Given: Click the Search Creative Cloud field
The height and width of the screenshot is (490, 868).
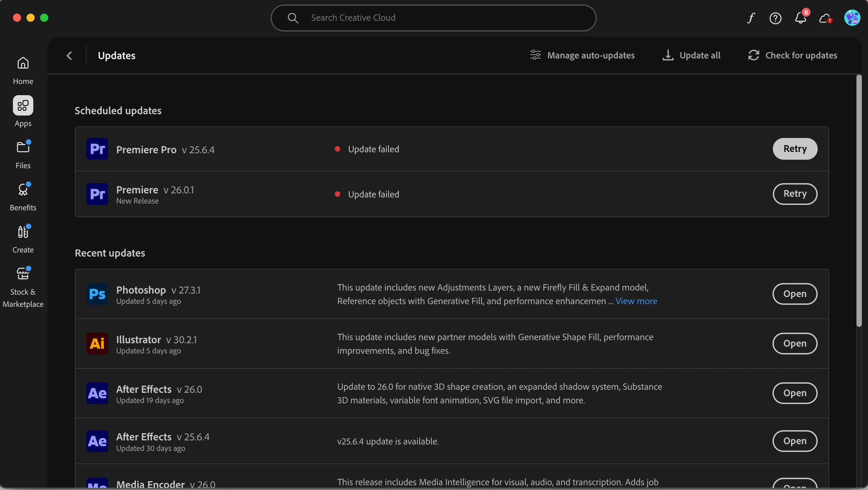Looking at the screenshot, I should [433, 18].
